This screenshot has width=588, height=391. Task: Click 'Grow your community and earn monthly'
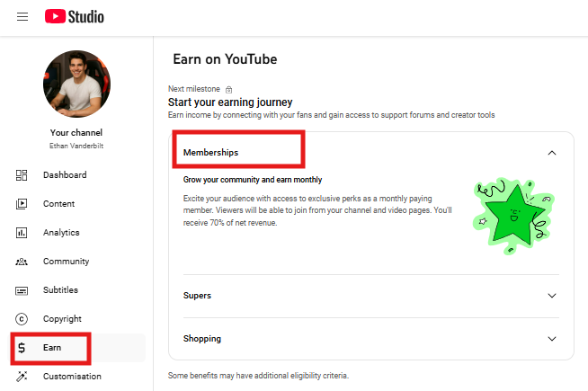tap(253, 180)
